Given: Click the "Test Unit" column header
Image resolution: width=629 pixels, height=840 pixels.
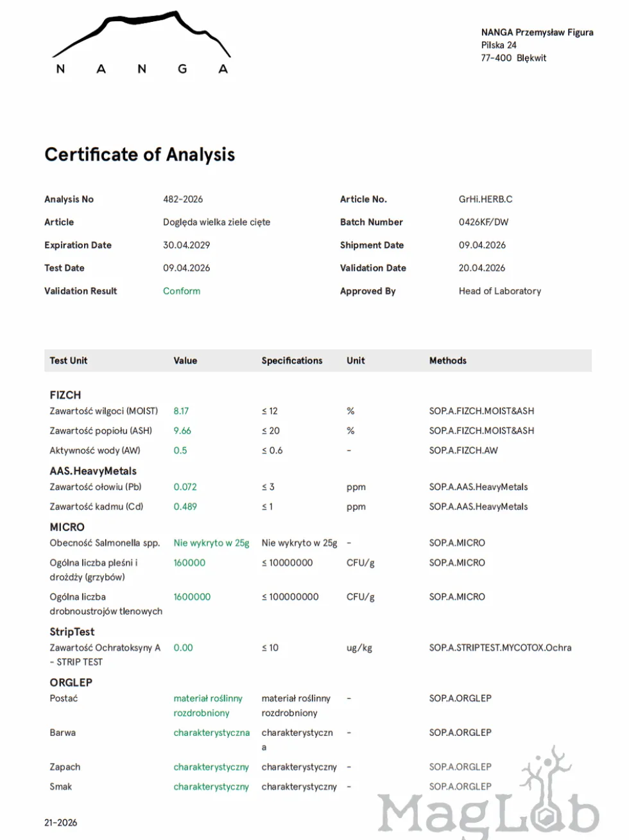Looking at the screenshot, I should [x=69, y=361].
